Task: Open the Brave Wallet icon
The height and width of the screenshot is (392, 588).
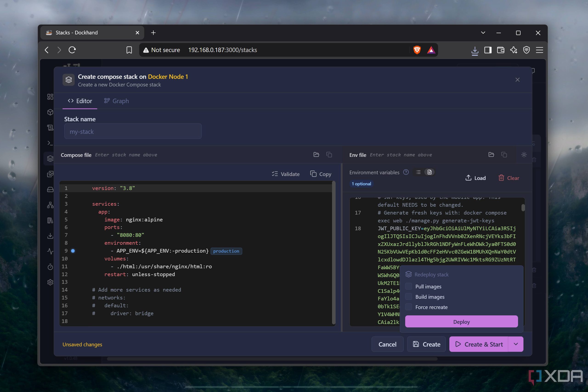Action: (501, 50)
